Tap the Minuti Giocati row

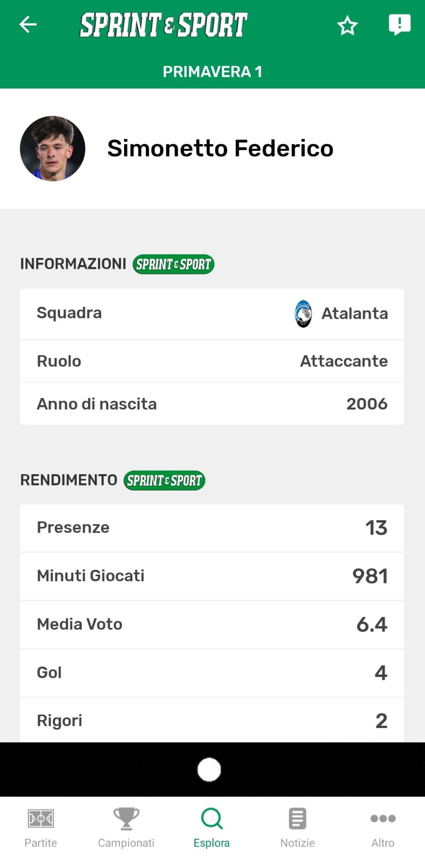click(212, 576)
